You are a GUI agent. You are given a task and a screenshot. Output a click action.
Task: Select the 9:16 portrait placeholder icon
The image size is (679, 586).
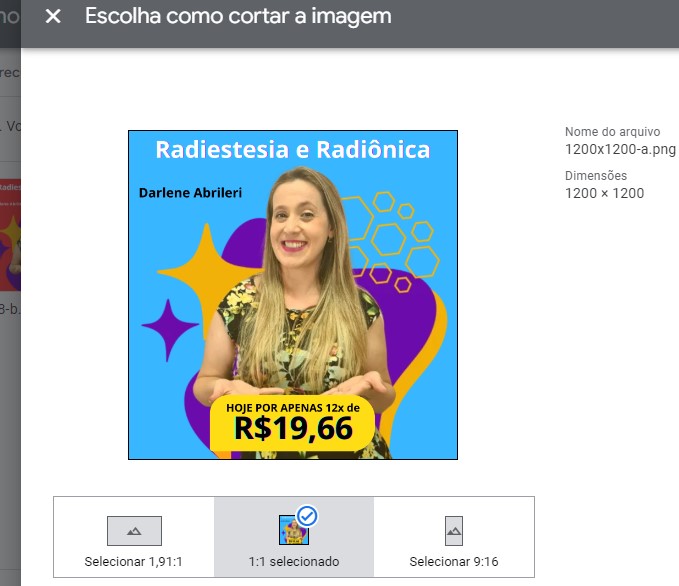coord(454,531)
